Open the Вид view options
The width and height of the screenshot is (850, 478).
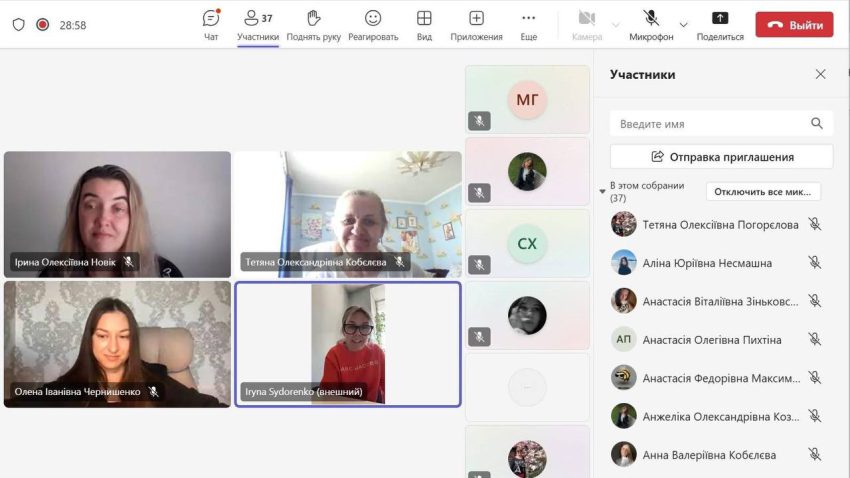pyautogui.click(x=424, y=25)
